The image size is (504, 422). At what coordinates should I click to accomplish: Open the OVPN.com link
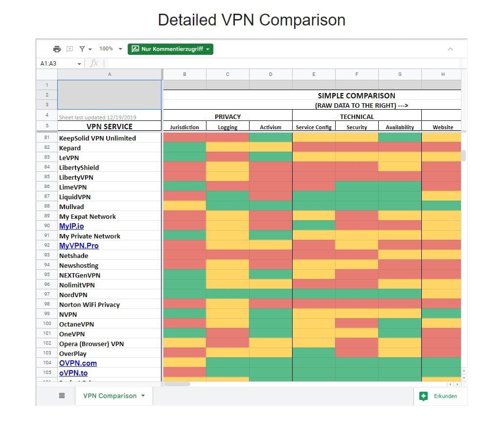coord(78,363)
